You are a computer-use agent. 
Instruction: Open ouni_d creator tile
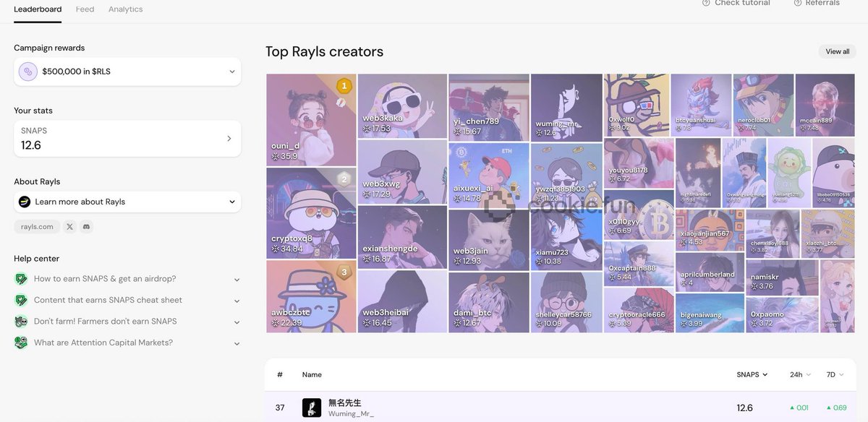tap(311, 120)
